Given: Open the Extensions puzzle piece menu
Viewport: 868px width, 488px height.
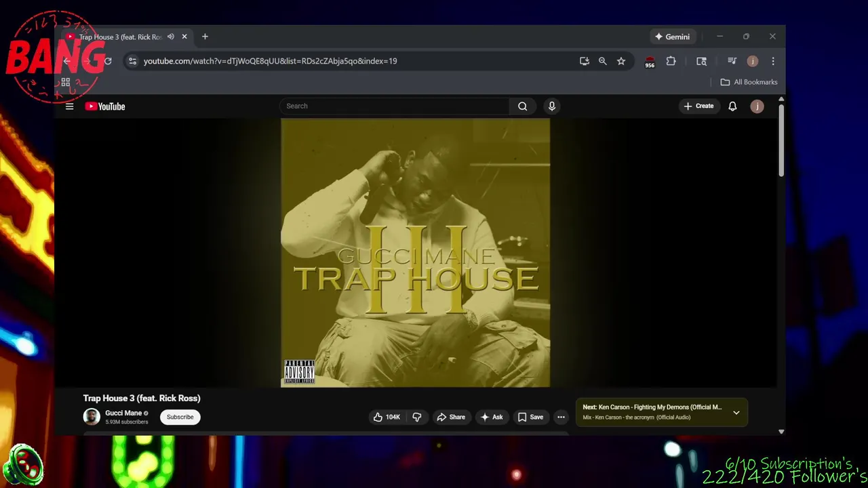Looking at the screenshot, I should pyautogui.click(x=671, y=61).
